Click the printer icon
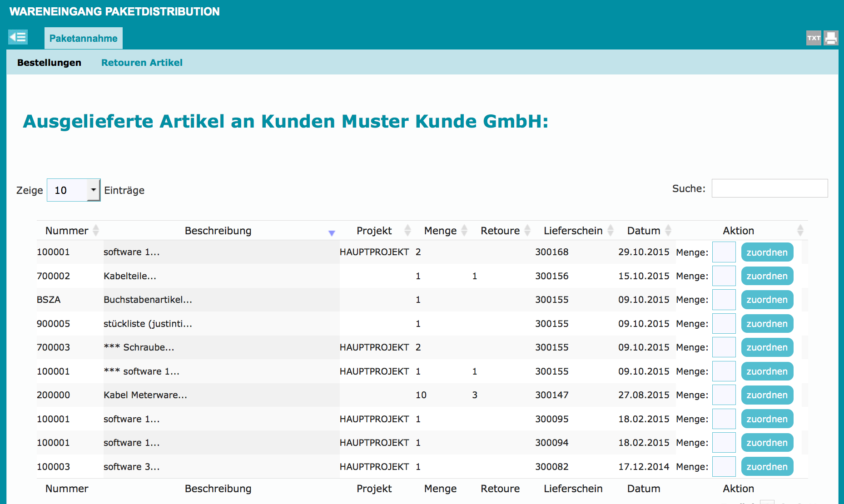Image resolution: width=844 pixels, height=504 pixels. (831, 38)
